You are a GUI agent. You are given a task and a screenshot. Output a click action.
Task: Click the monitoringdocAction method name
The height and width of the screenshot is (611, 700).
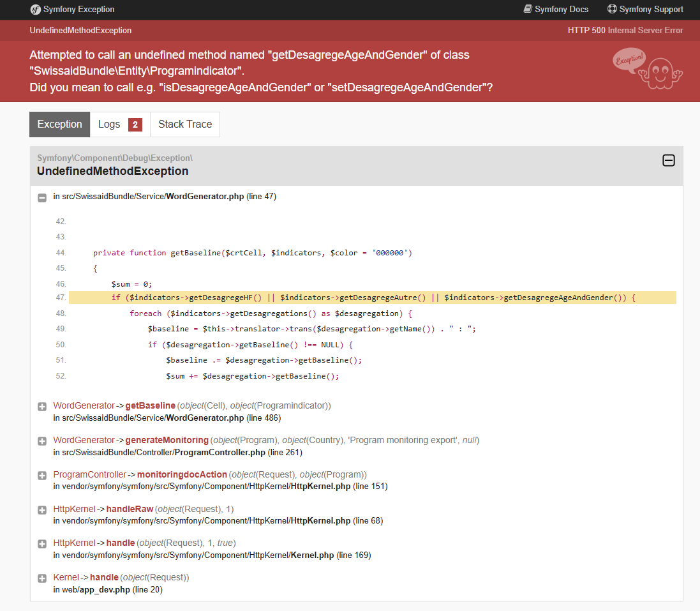[182, 474]
